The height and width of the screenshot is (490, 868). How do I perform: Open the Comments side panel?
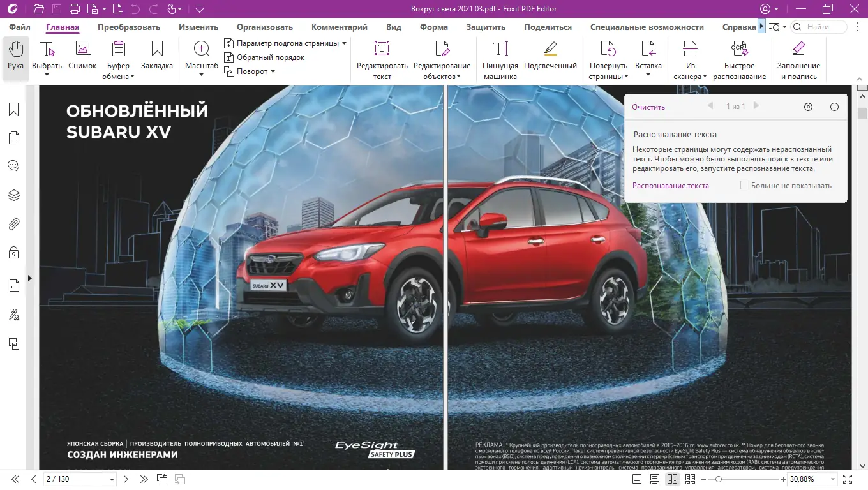14,166
